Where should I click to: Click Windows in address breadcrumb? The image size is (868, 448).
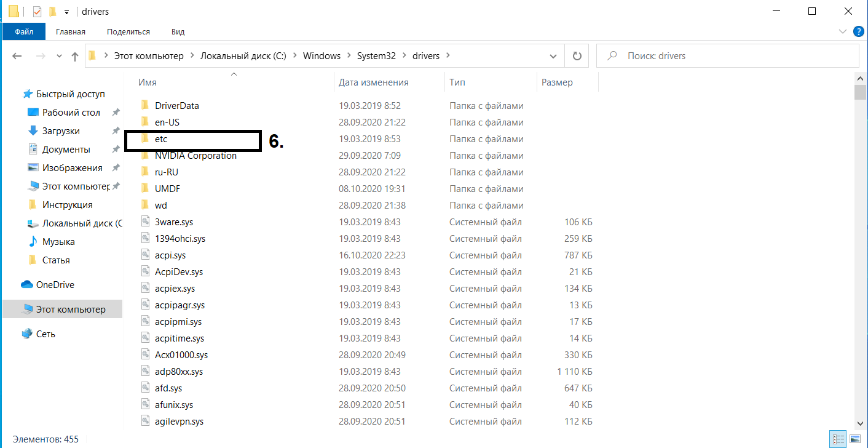(322, 56)
